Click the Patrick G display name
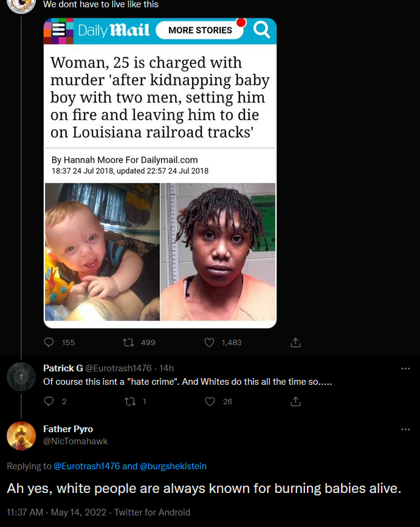 pyautogui.click(x=63, y=368)
